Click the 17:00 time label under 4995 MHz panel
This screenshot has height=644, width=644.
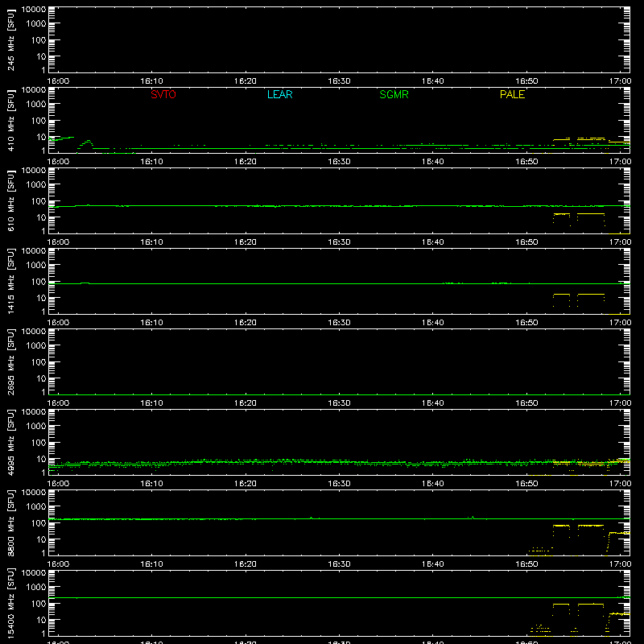pyautogui.click(x=620, y=484)
